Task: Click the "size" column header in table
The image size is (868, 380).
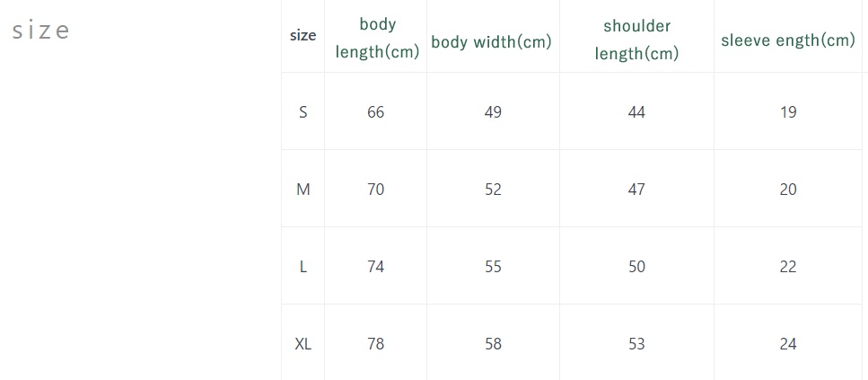Action: coord(303,36)
